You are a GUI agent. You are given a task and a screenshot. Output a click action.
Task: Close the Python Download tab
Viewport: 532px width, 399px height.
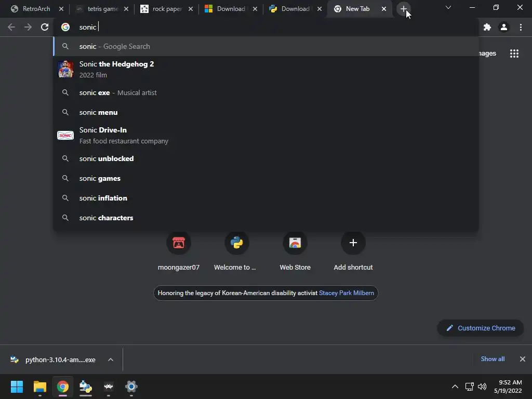(x=320, y=9)
